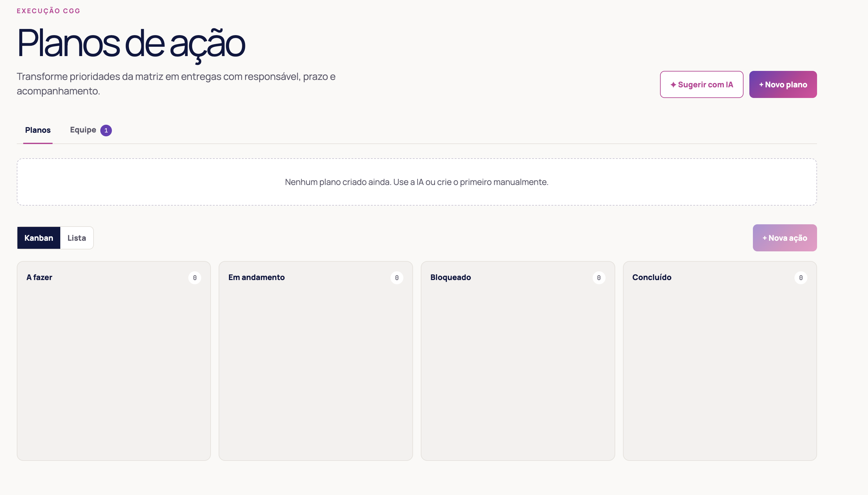This screenshot has width=868, height=495.
Task: Click the EXECUÇÃO CGG breadcrumb label
Action: pos(48,11)
